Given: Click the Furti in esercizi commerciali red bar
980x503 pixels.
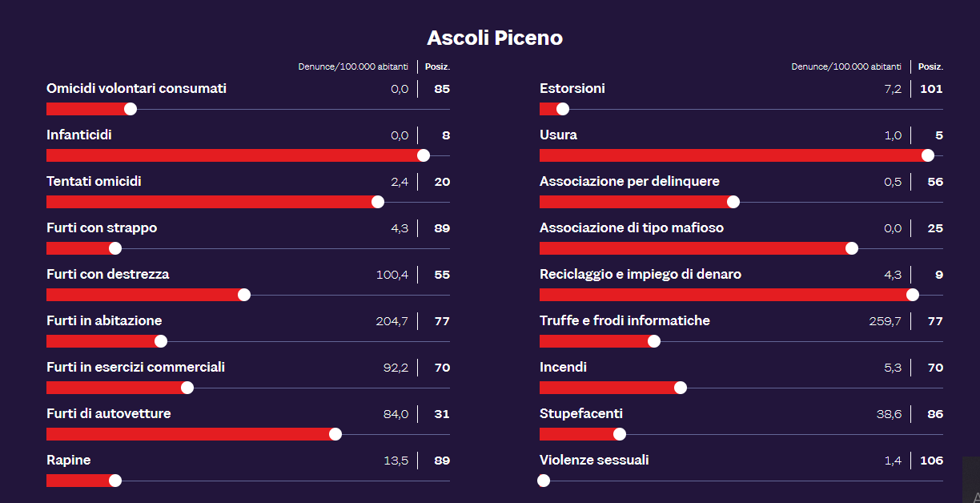Looking at the screenshot, I should coord(117,388).
